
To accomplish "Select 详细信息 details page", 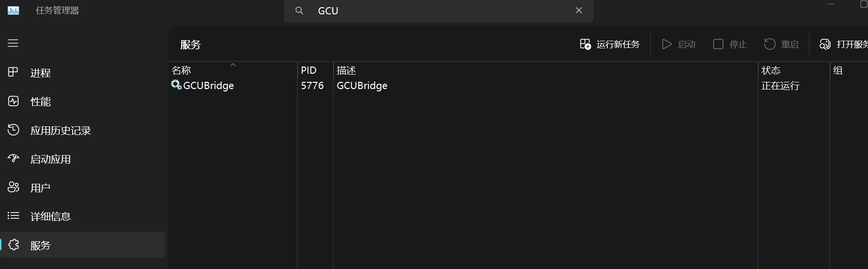I will coord(82,216).
